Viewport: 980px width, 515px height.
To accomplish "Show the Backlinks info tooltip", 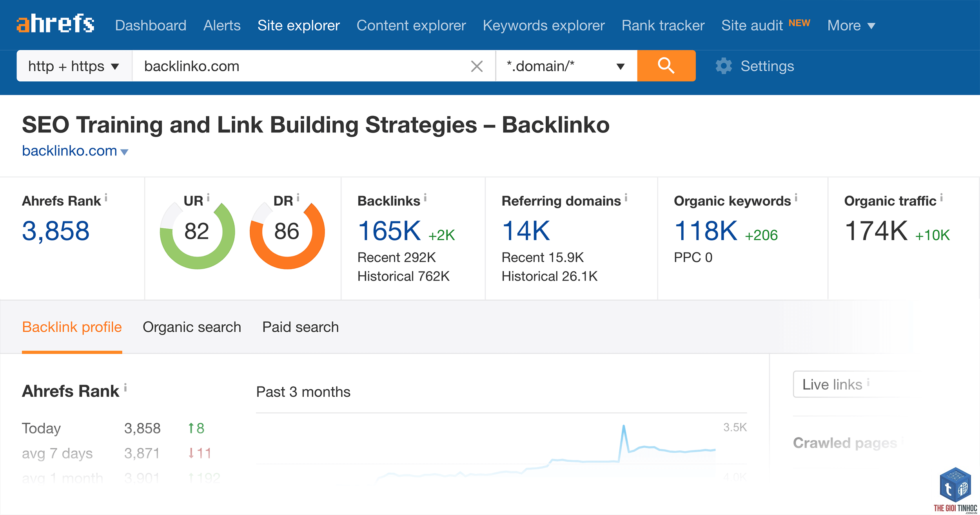I will click(425, 198).
